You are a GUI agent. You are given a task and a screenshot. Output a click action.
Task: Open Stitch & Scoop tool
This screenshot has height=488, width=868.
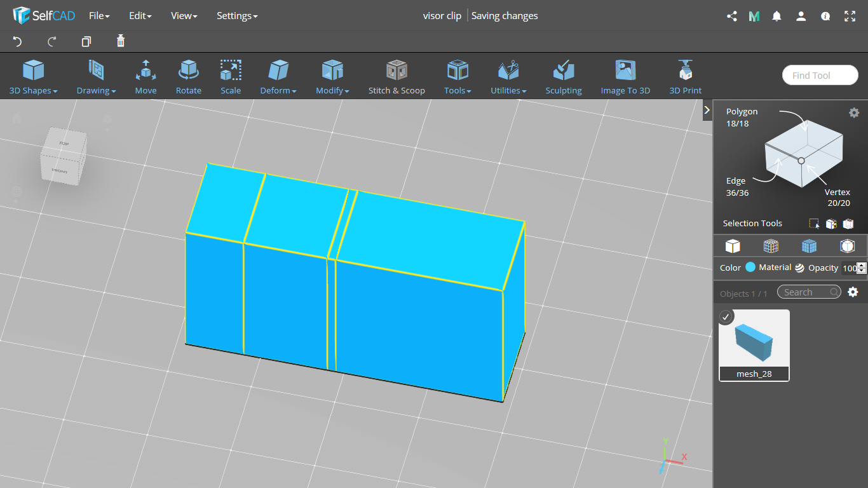(x=397, y=77)
